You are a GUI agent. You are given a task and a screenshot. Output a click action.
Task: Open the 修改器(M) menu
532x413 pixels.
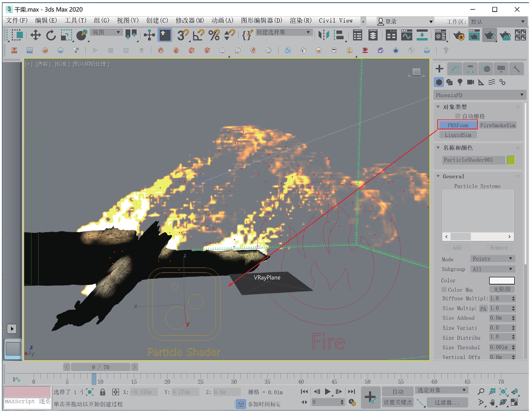pyautogui.click(x=190, y=20)
